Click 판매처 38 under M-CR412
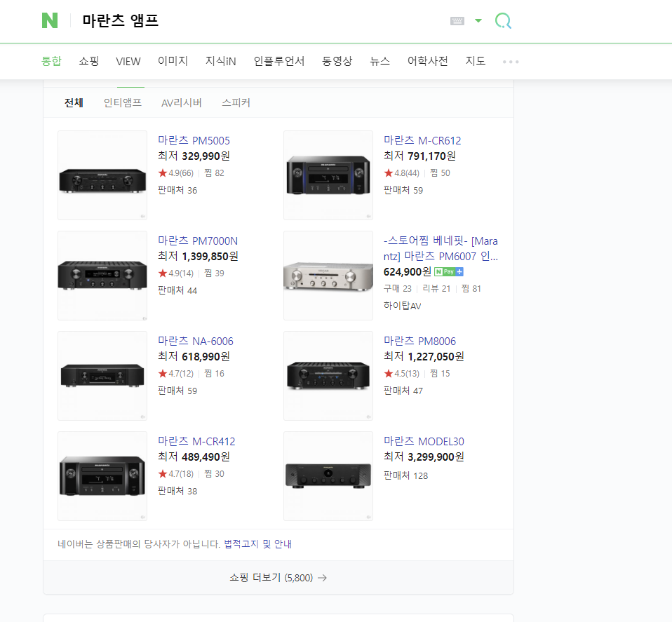Viewport: 672px width, 622px height. [177, 491]
